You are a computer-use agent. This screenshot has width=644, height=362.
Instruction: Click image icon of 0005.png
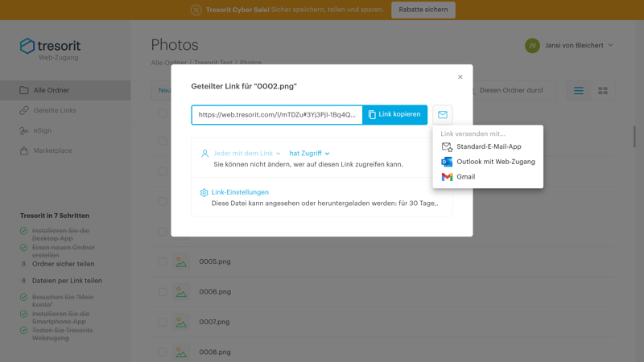click(x=181, y=262)
